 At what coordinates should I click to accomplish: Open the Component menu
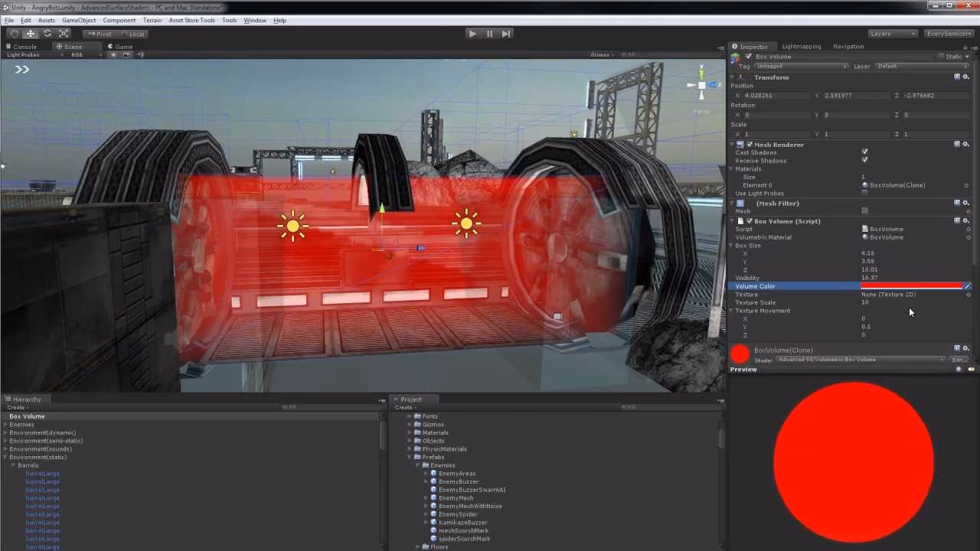point(119,21)
